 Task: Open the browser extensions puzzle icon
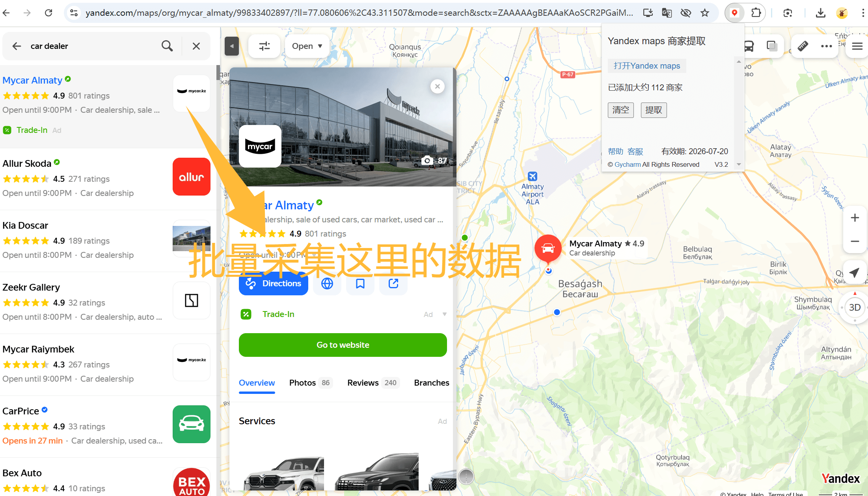756,13
